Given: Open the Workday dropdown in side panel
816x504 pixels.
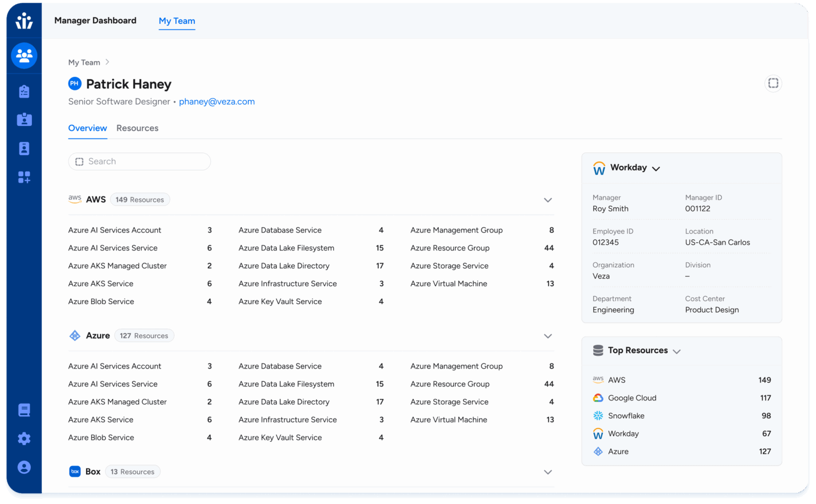Looking at the screenshot, I should pos(656,168).
